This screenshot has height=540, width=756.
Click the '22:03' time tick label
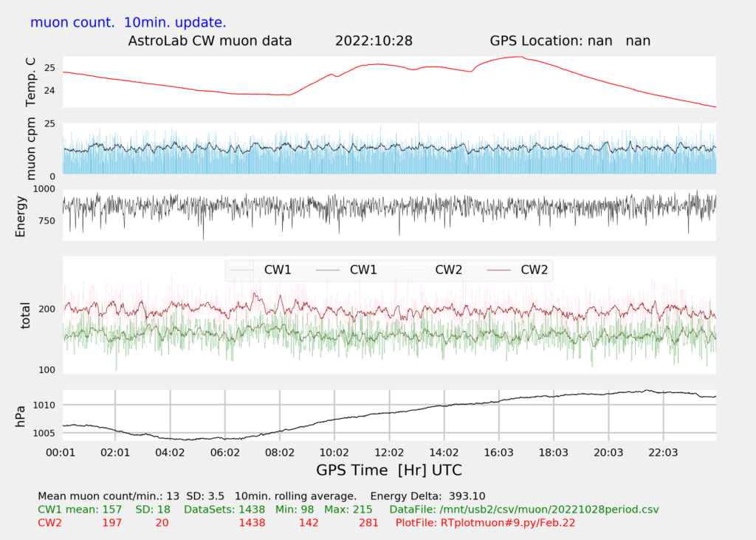[663, 453]
